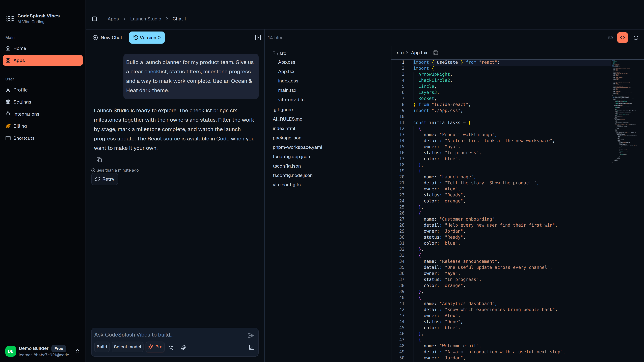Open AI_RULES.md file

point(287,119)
